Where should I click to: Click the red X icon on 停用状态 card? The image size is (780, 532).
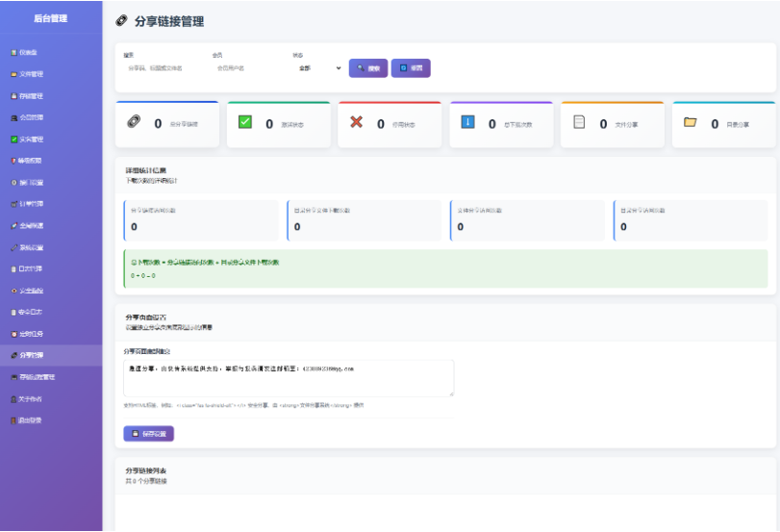(356, 122)
